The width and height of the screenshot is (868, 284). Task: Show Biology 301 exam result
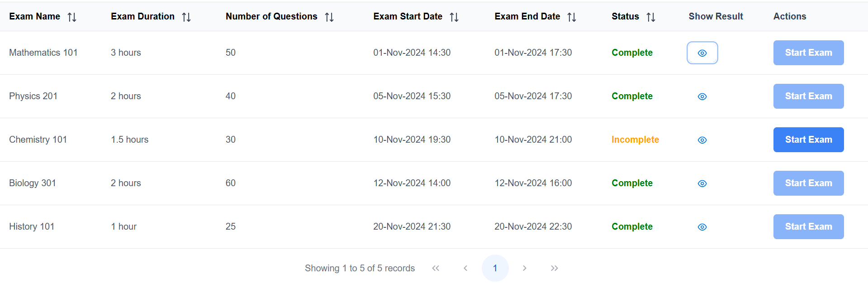click(x=702, y=183)
